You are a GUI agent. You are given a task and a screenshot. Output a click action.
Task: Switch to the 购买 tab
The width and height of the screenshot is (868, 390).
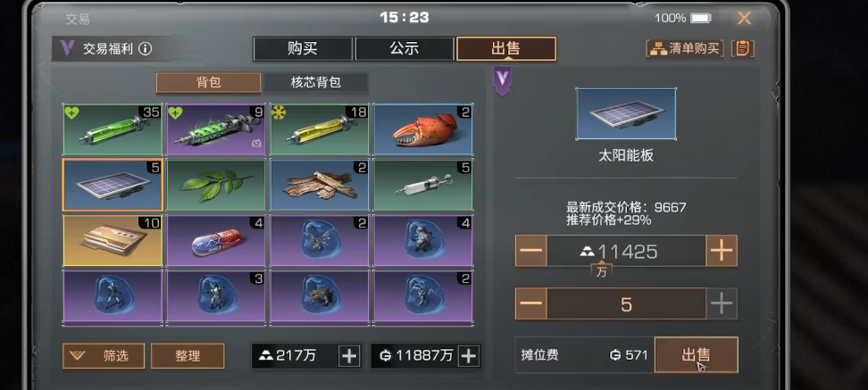[303, 49]
